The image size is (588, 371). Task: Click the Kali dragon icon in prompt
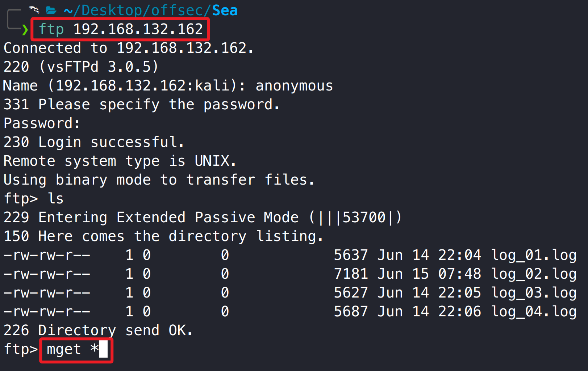click(x=34, y=10)
